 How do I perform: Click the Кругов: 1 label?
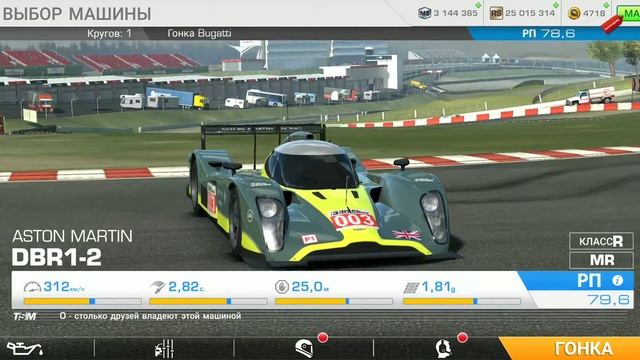pos(109,33)
